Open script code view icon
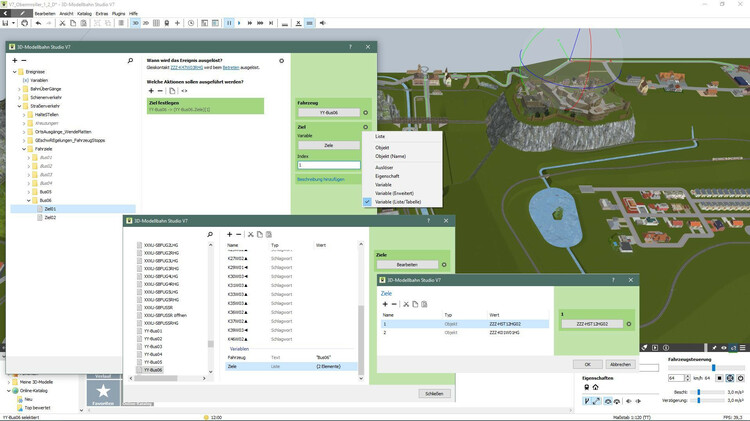The width and height of the screenshot is (750, 421). (184, 91)
